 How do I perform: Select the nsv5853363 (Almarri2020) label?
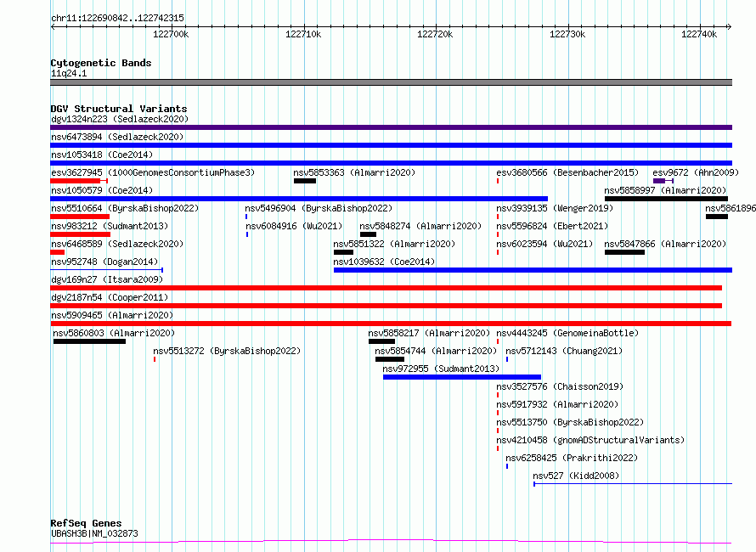(x=354, y=172)
